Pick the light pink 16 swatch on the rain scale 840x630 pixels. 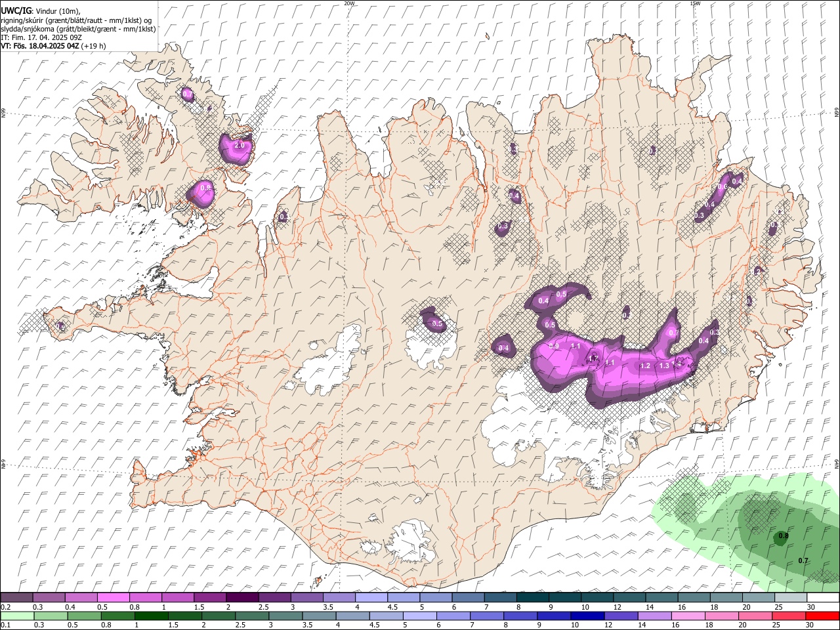point(687,616)
